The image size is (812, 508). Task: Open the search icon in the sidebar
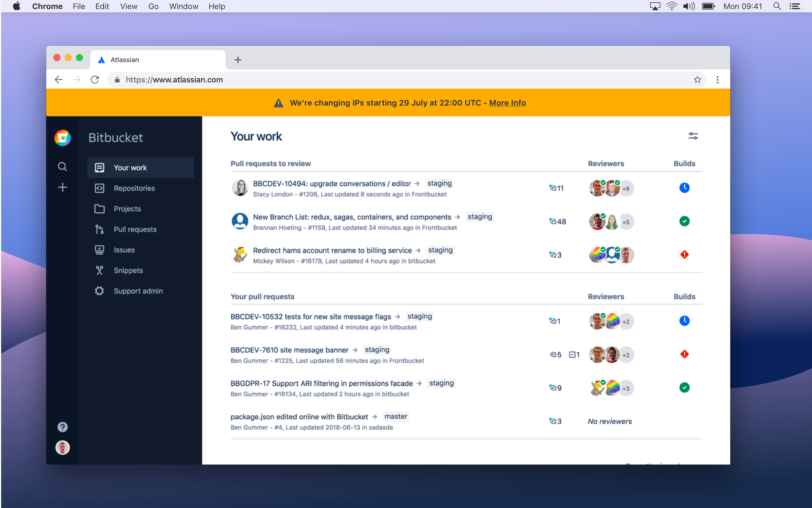62,167
